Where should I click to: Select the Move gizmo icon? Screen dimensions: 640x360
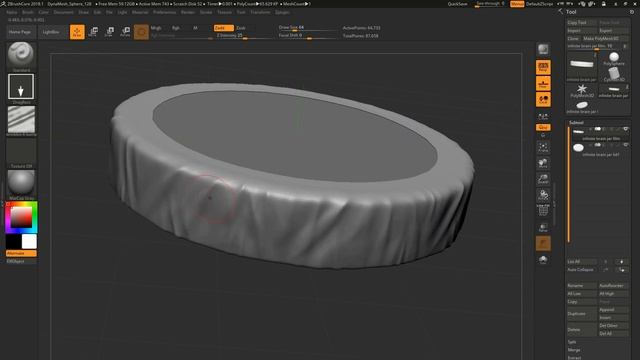click(x=93, y=32)
